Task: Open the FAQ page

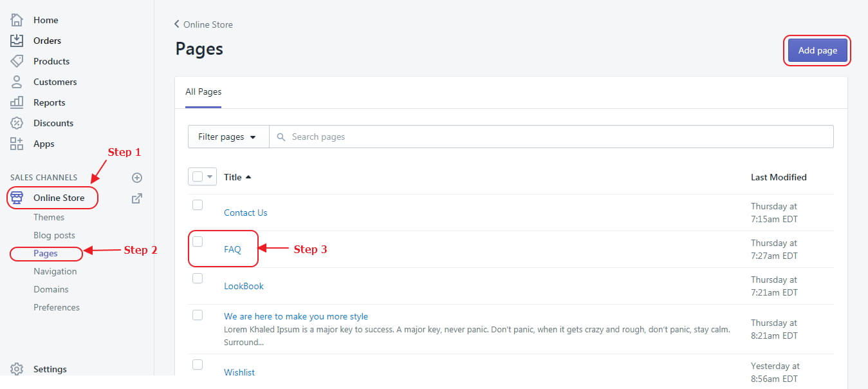Action: click(x=232, y=249)
